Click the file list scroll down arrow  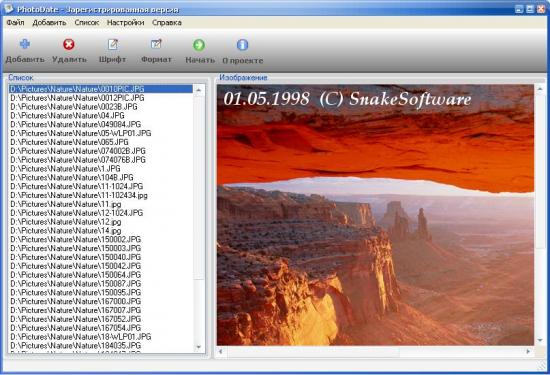tap(199, 347)
